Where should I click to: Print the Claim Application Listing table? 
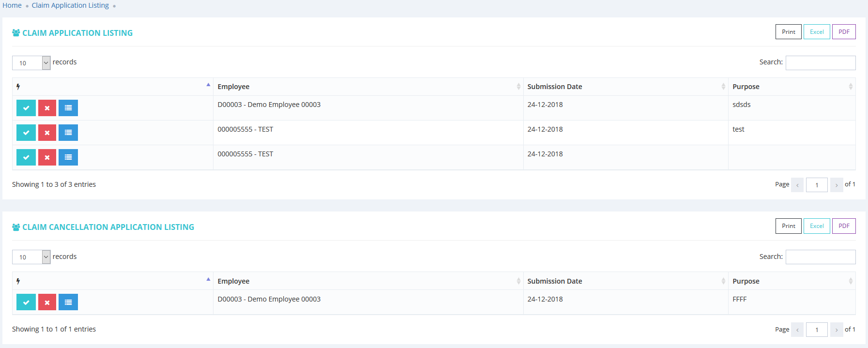point(788,32)
